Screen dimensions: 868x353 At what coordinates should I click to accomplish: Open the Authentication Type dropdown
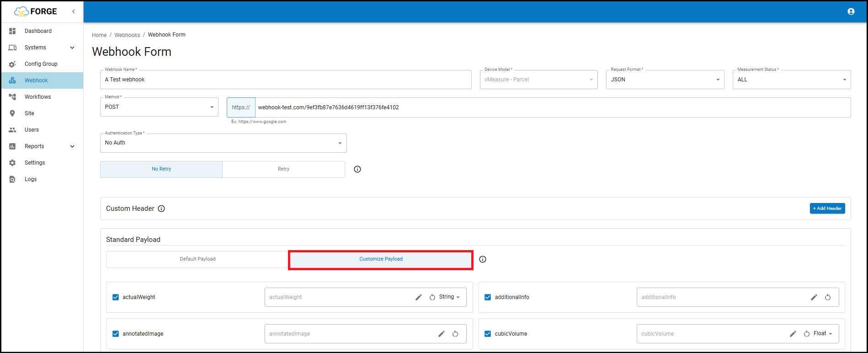(x=224, y=143)
